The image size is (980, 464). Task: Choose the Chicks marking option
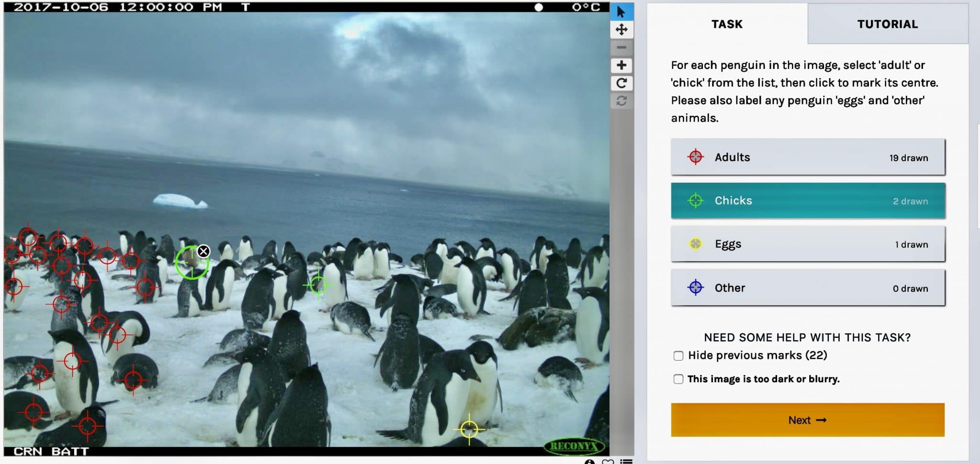coord(808,200)
